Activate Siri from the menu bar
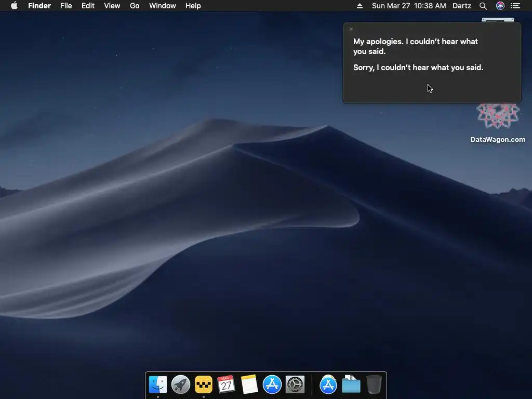Image resolution: width=532 pixels, height=399 pixels. pos(500,6)
